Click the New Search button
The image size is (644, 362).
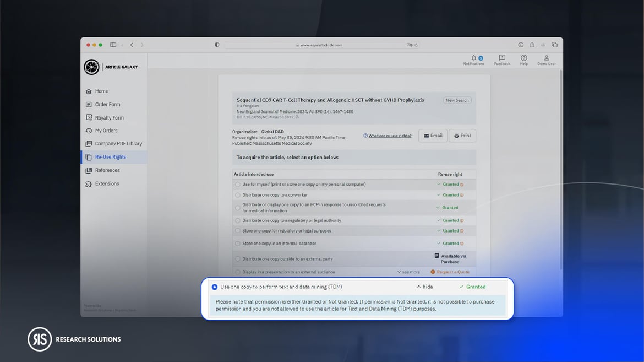457,100
